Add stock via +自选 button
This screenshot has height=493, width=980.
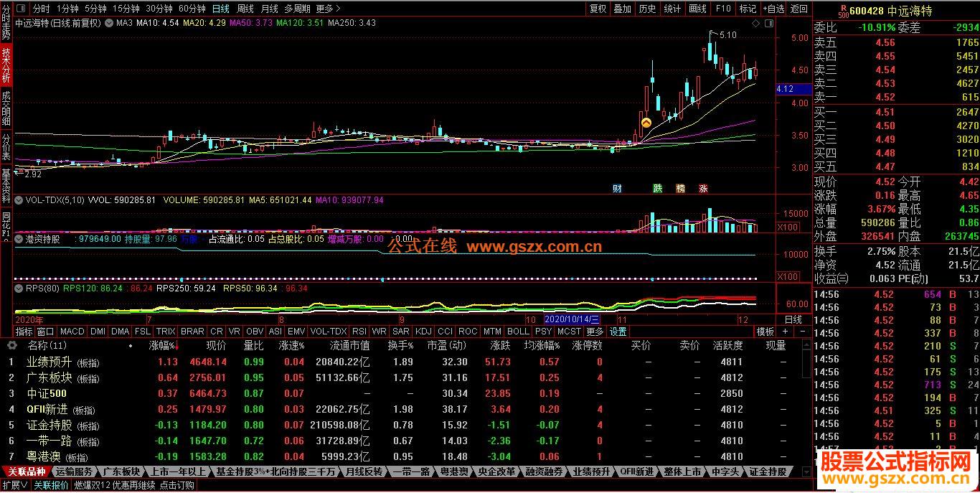point(773,9)
